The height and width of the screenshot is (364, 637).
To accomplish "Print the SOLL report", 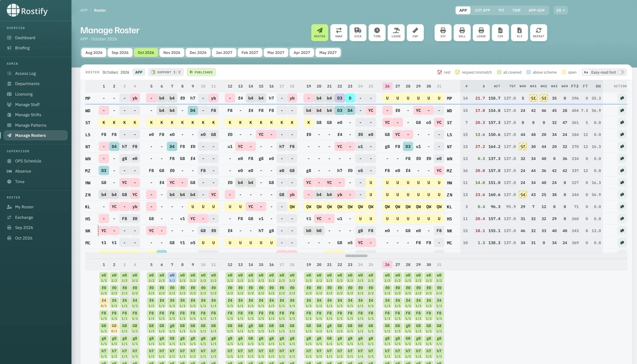I will tap(462, 33).
